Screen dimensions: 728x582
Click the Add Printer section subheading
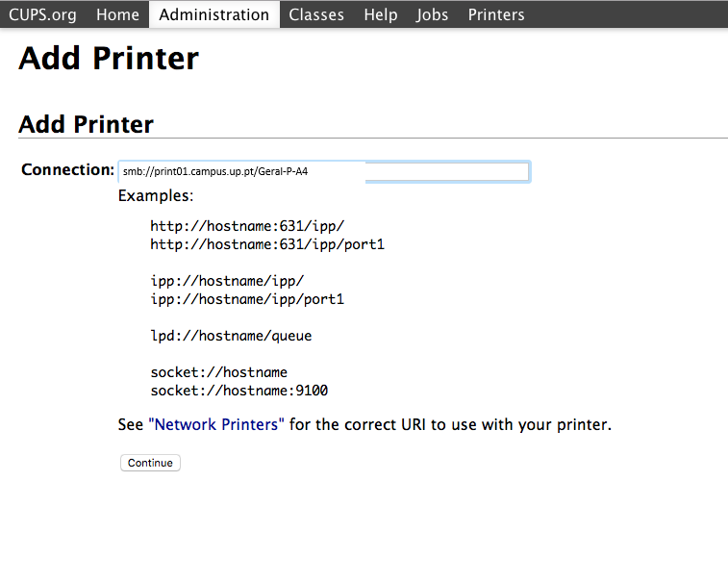pos(86,124)
